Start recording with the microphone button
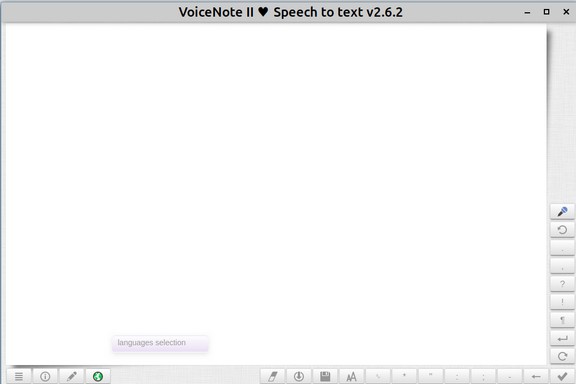This screenshot has height=384, width=576. pyautogui.click(x=562, y=212)
